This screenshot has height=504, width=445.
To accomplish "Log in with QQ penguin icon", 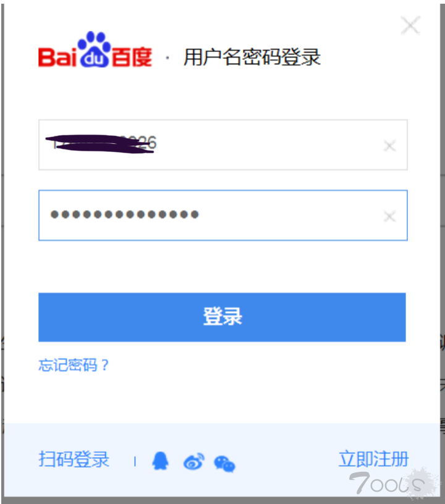I will click(160, 461).
